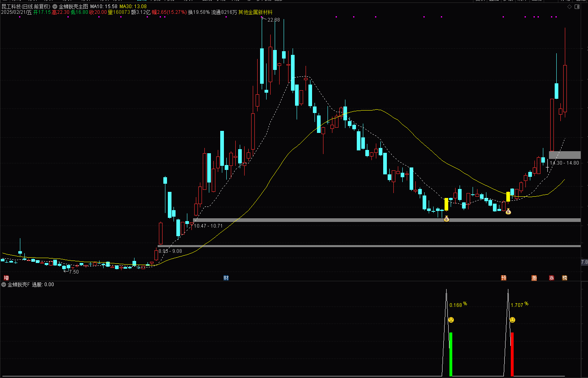Image resolution: width=588 pixels, height=378 pixels.
Task: Click the 金蝉脱壳F sub-chart indicator label
Action: point(19,285)
